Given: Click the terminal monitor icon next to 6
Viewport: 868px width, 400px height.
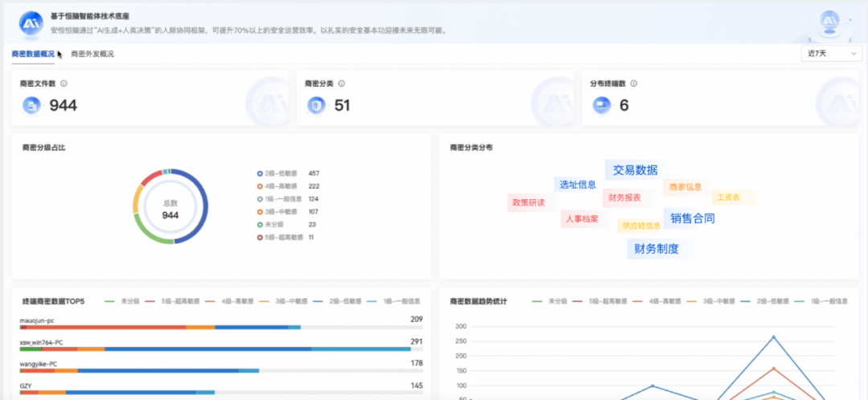Looking at the screenshot, I should tap(601, 105).
